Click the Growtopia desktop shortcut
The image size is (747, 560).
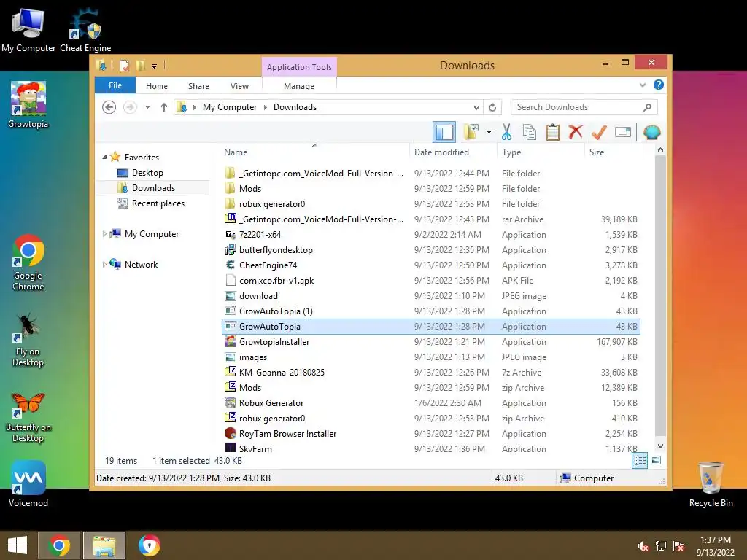point(28,105)
